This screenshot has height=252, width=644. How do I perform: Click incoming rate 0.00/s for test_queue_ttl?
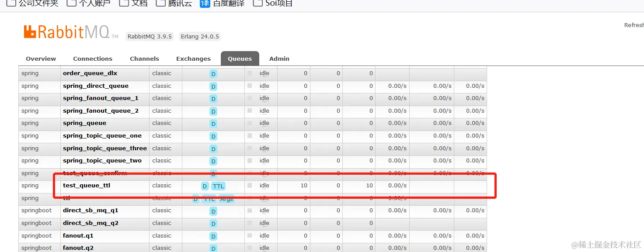(x=397, y=185)
